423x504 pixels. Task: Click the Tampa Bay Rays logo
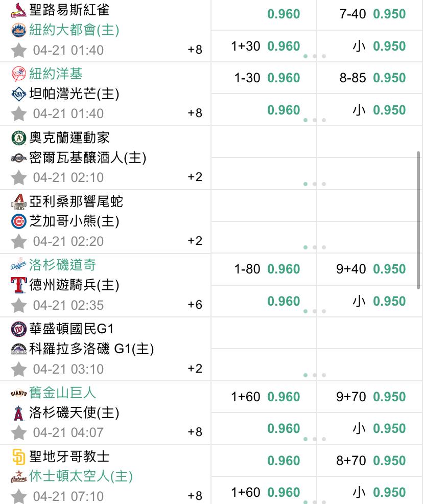point(18,94)
